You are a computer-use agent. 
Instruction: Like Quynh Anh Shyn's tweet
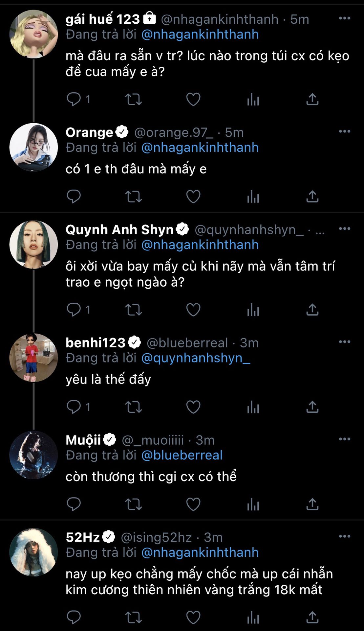[193, 310]
